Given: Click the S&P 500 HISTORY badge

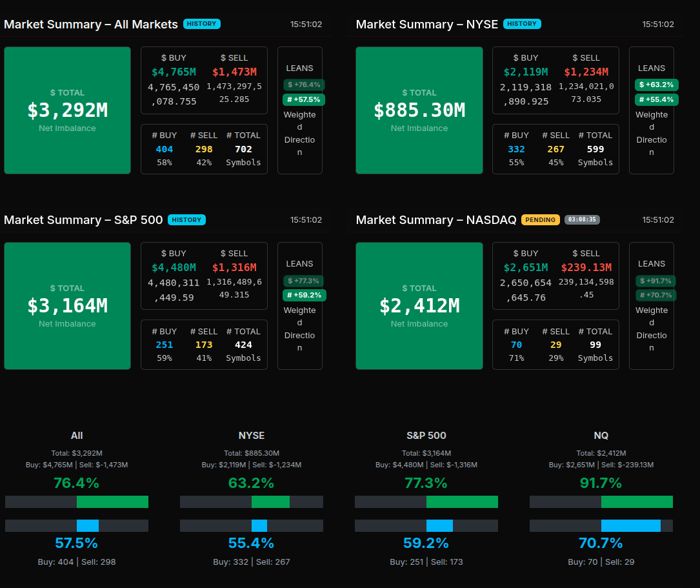Looking at the screenshot, I should pos(186,220).
